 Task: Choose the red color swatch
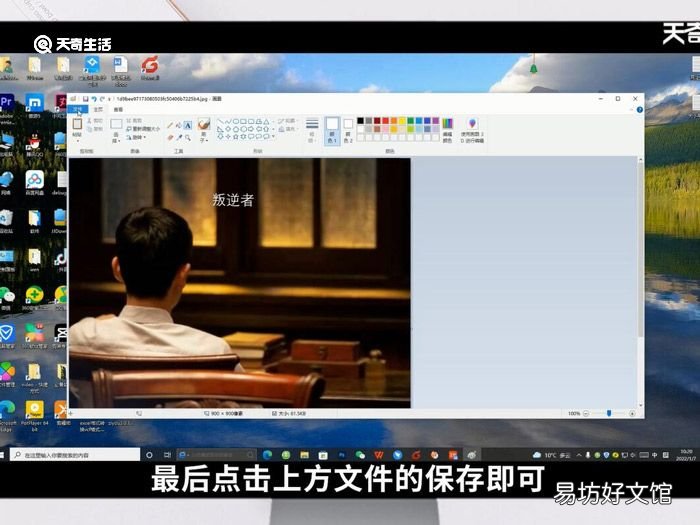click(x=385, y=121)
